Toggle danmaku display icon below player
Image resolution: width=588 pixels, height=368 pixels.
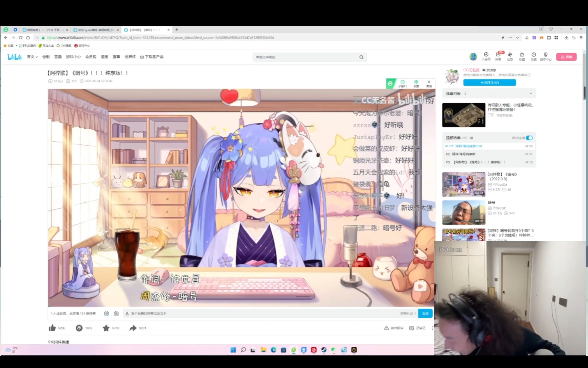coord(106,313)
